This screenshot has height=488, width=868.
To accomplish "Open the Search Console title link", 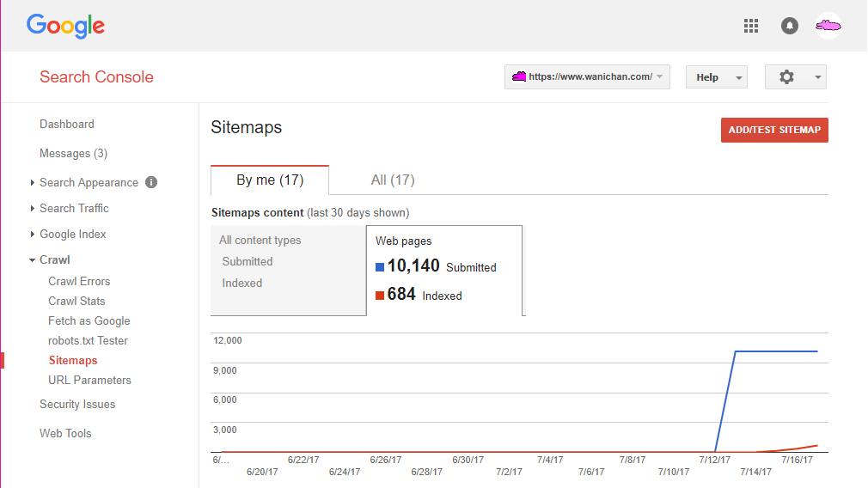I will pyautogui.click(x=96, y=77).
